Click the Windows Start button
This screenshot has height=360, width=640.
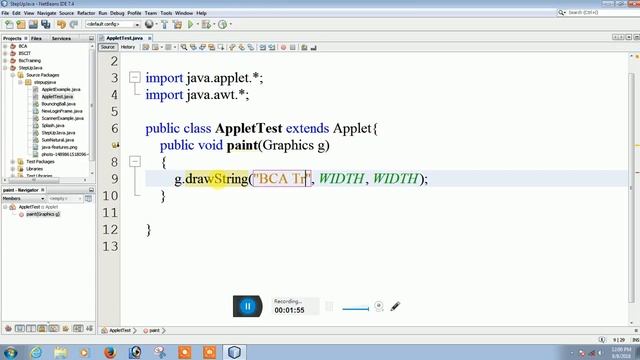[x=11, y=352]
